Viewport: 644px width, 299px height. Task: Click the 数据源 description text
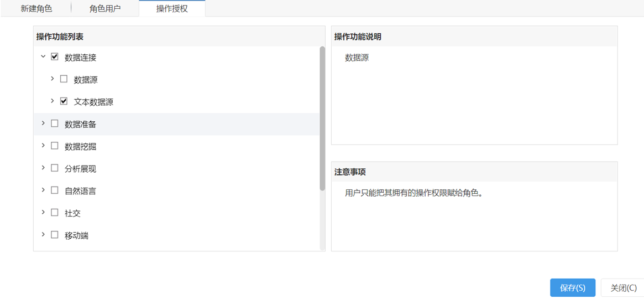pyautogui.click(x=357, y=58)
